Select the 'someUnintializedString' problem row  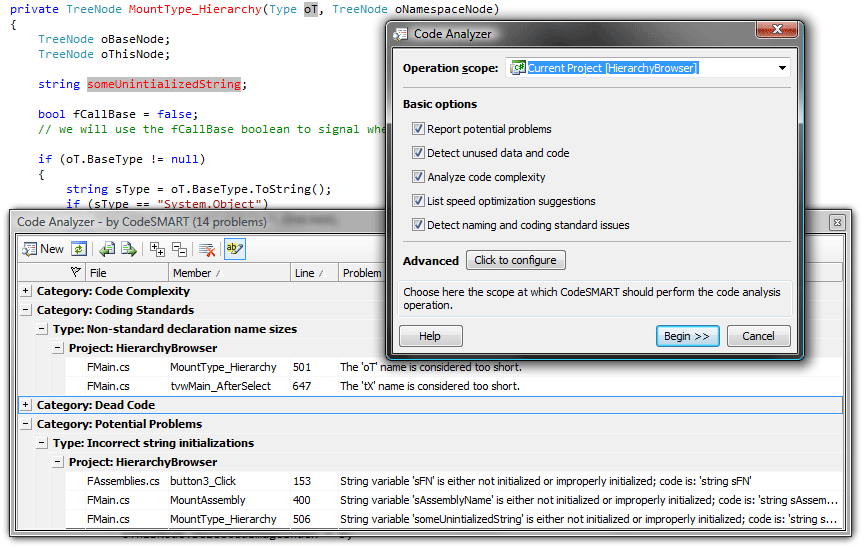point(453,519)
